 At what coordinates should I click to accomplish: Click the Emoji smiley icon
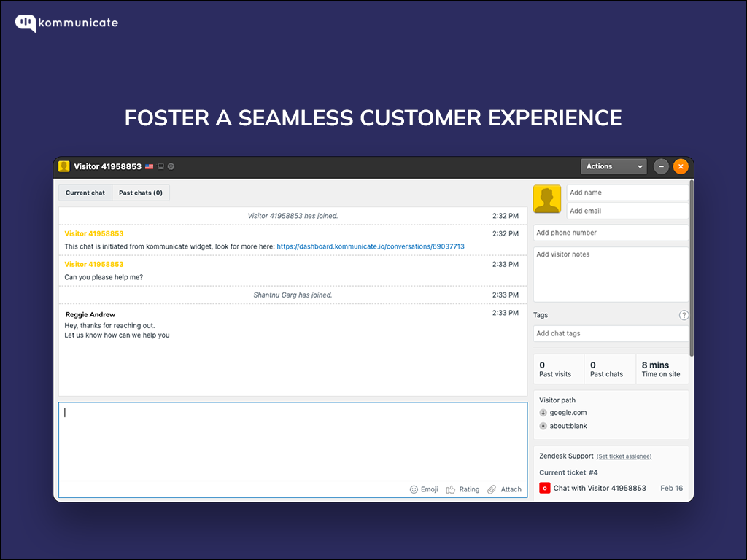[x=414, y=489]
